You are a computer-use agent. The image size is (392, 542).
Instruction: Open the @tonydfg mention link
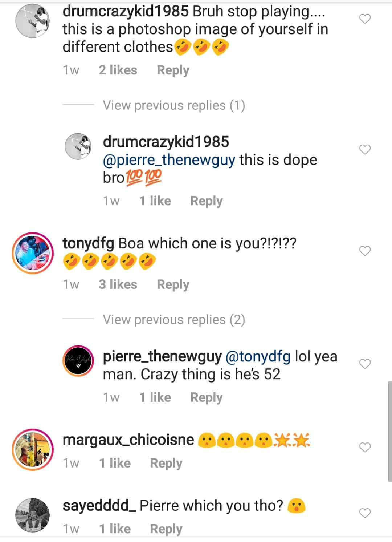(258, 357)
